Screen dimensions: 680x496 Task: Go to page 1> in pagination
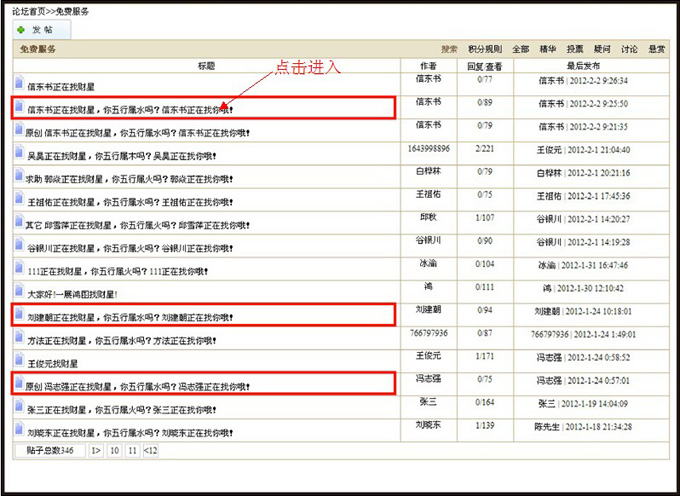coord(96,451)
